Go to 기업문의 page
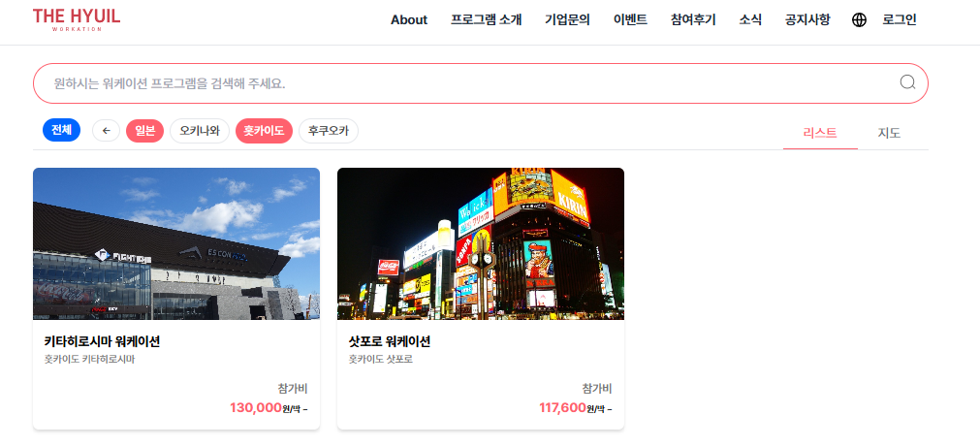 (x=567, y=20)
